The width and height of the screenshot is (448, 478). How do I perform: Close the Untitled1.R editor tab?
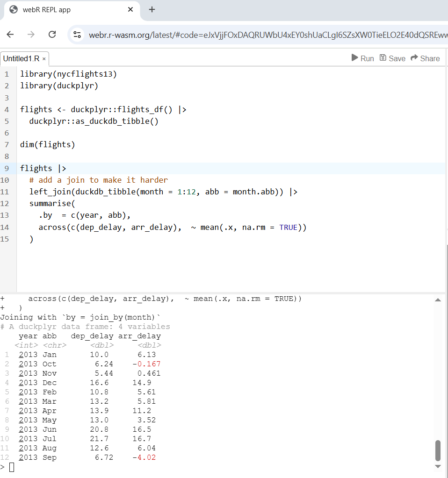tap(44, 59)
